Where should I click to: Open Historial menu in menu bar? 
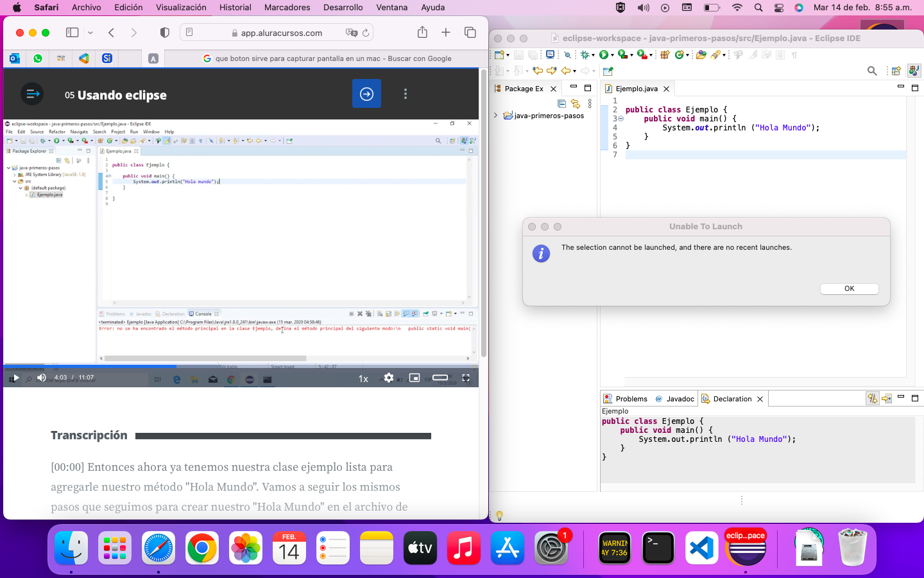(235, 8)
